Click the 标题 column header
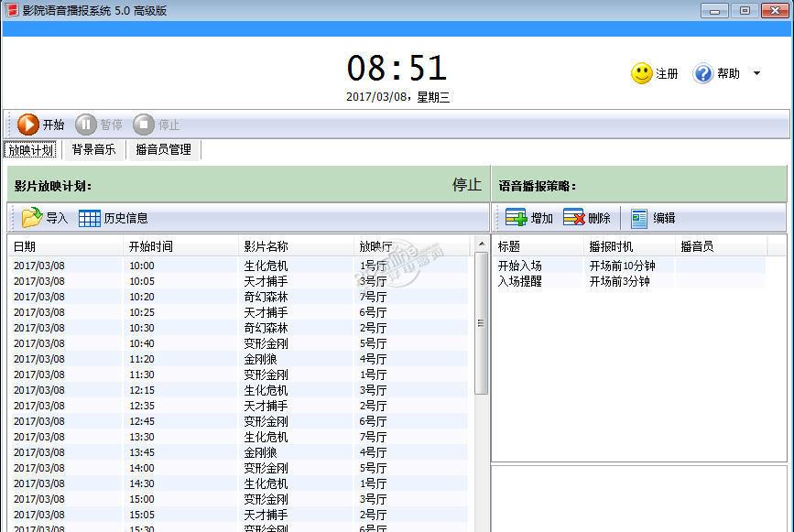The image size is (794, 532). coord(538,246)
